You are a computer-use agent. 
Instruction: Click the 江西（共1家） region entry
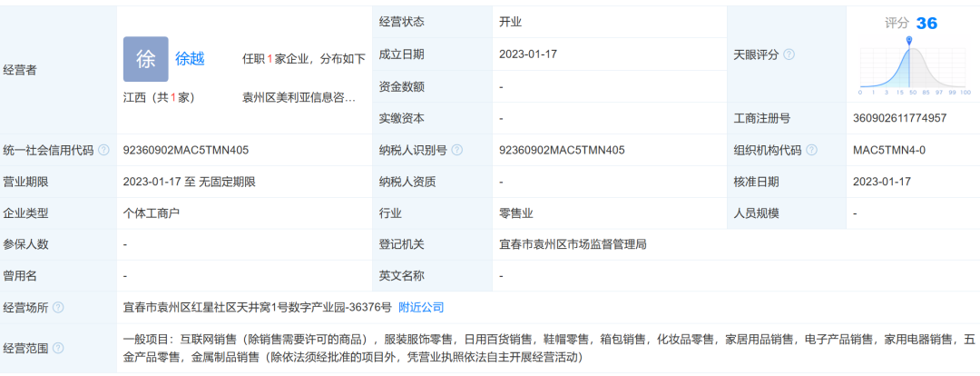(159, 97)
